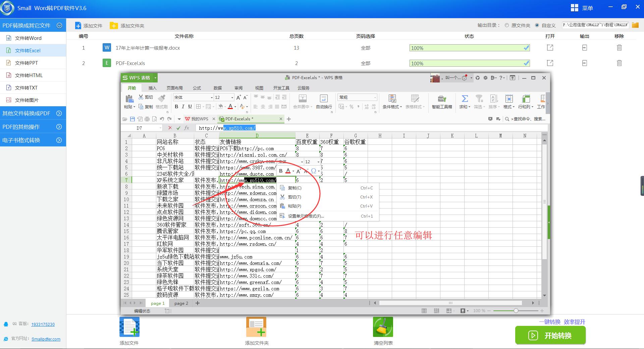This screenshot has height=349, width=644.
Task: Select 文件转Word in sidebar
Action: (x=33, y=38)
